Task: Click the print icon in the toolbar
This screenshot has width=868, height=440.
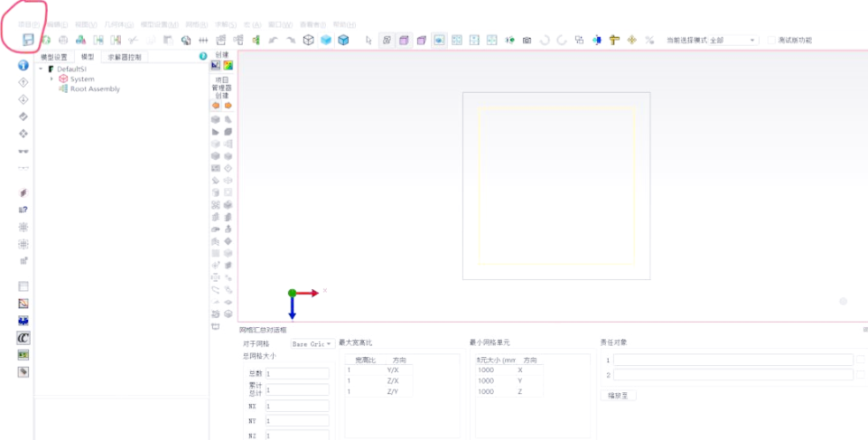Action: pyautogui.click(x=63, y=40)
